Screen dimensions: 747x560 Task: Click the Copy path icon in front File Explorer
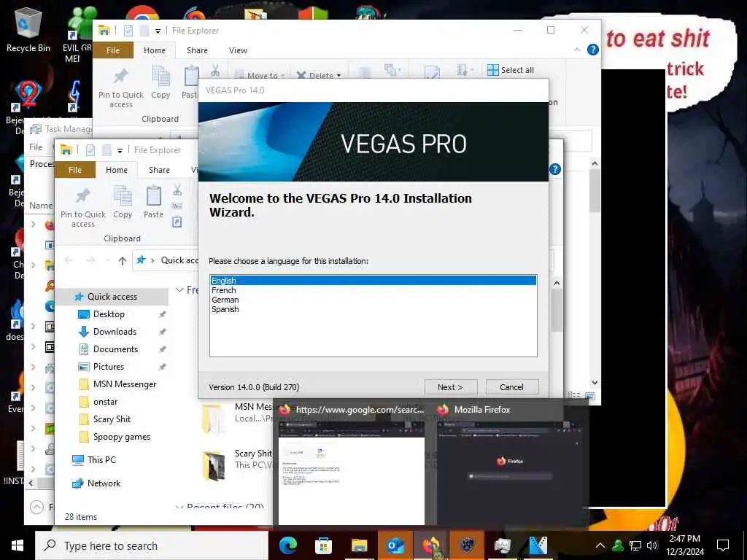(x=177, y=206)
